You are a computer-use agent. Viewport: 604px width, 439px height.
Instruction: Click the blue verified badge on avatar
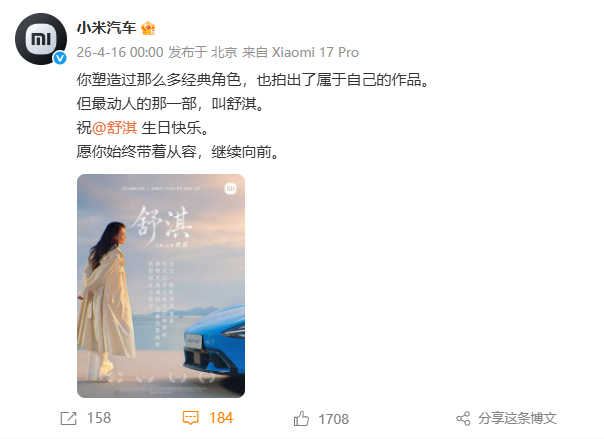pos(60,58)
